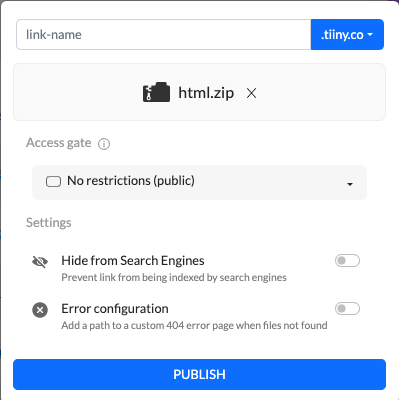Click the checkbox icon beside No restrictions
Image resolution: width=399 pixels, height=400 pixels.
[53, 182]
